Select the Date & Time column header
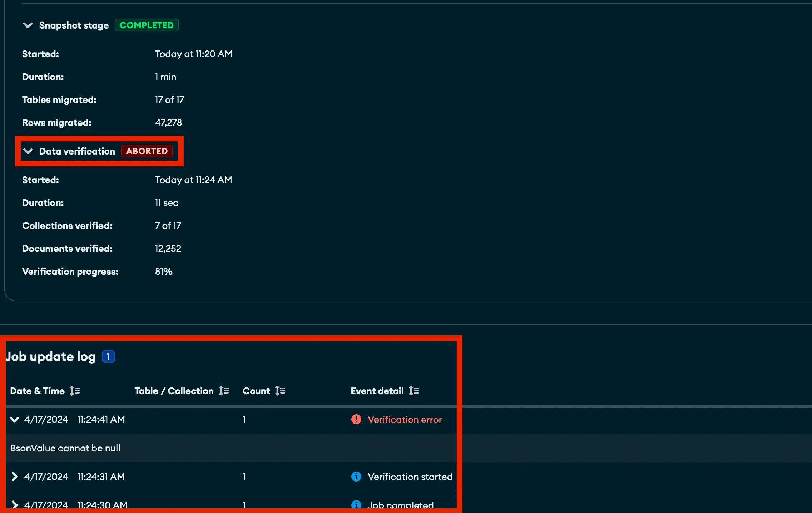This screenshot has width=812, height=513. (x=37, y=391)
